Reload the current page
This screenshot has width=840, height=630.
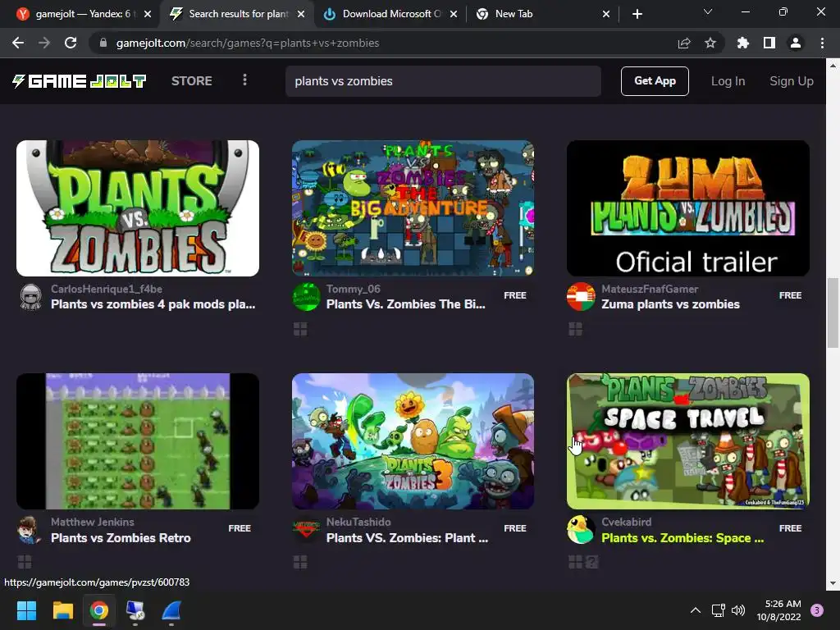[71, 43]
